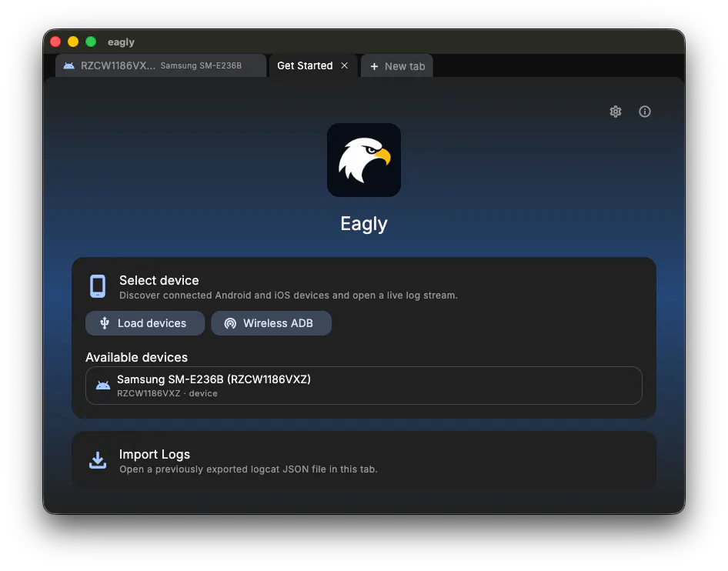Viewport: 728px width, 571px height.
Task: Click the Eagly eagle logo
Action: pyautogui.click(x=363, y=160)
